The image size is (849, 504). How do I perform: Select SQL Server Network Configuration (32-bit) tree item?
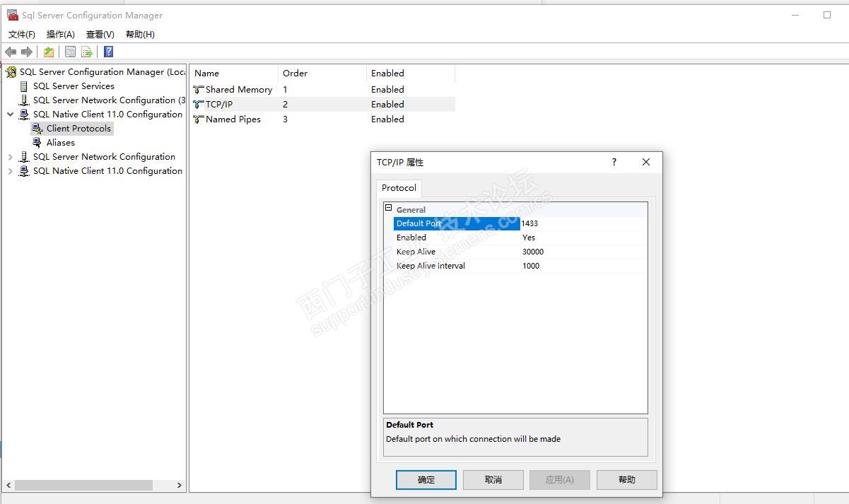pos(109,100)
